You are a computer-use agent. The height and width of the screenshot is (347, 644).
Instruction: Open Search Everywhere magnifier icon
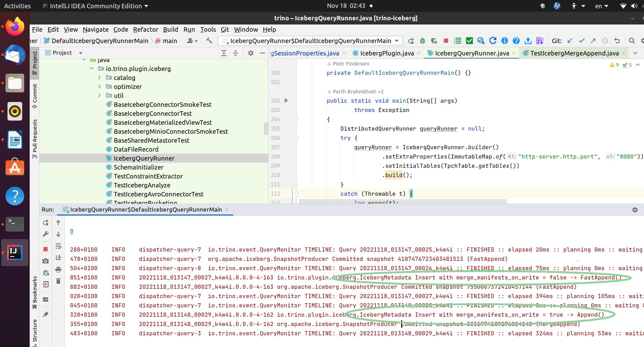point(632,41)
